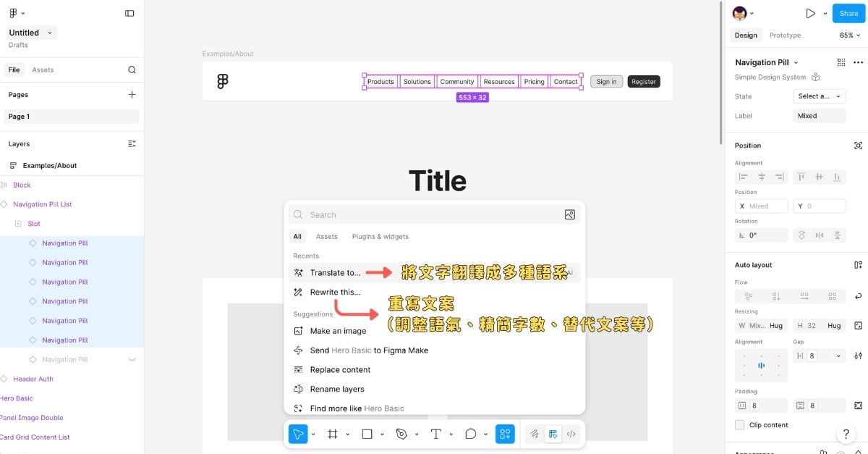Open the gap settings sliders icon
The width and height of the screenshot is (868, 454).
pyautogui.click(x=859, y=356)
